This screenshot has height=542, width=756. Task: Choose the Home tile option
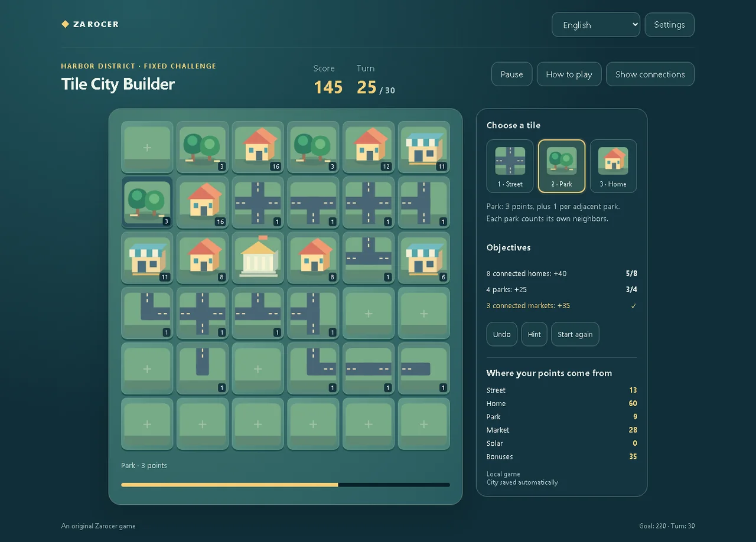coord(613,166)
